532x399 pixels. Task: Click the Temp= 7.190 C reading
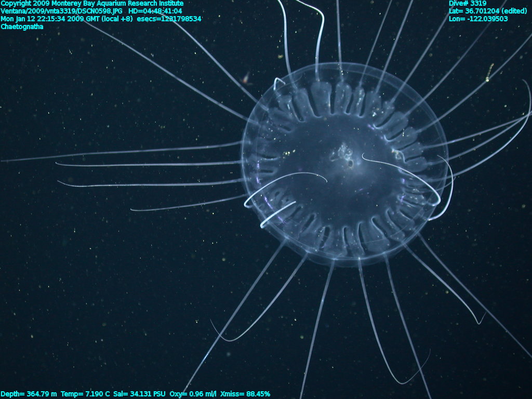point(86,394)
